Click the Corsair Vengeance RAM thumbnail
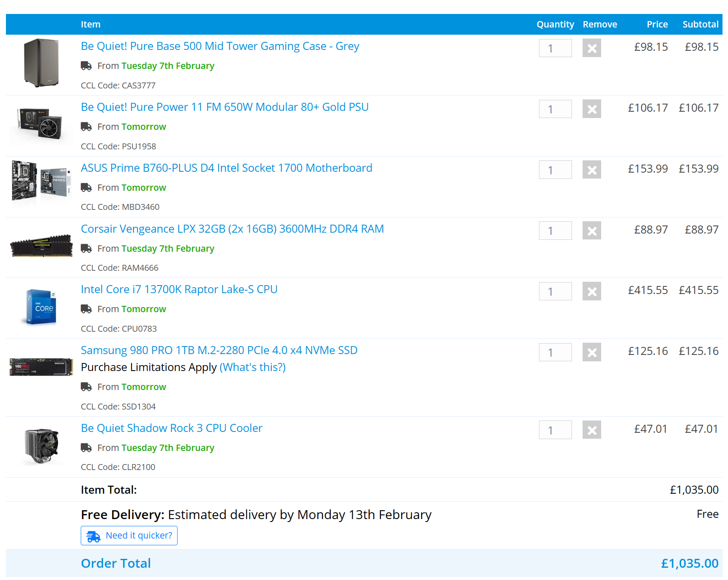Screen dimensions: 728x580 tap(41, 245)
